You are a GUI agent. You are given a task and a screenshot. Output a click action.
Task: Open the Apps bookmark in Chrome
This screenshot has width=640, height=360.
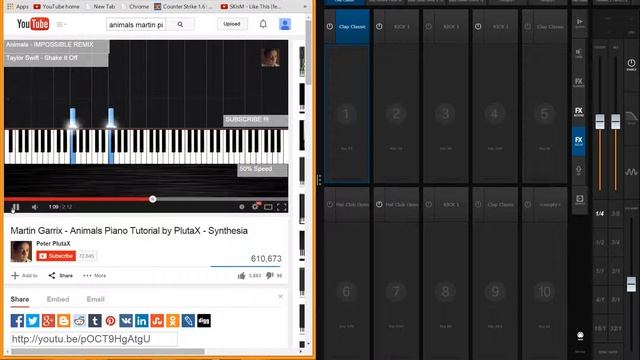(18, 7)
